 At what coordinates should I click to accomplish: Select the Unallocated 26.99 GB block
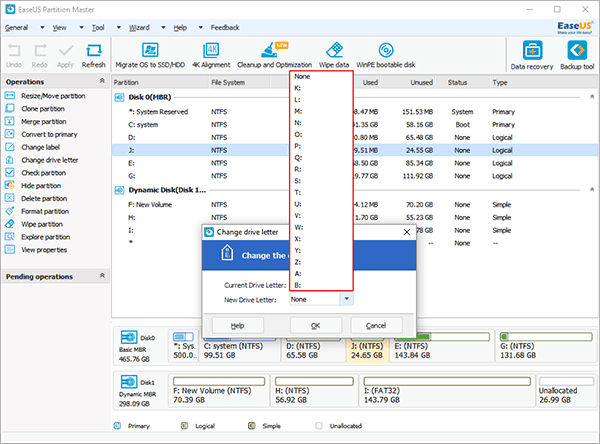click(566, 390)
